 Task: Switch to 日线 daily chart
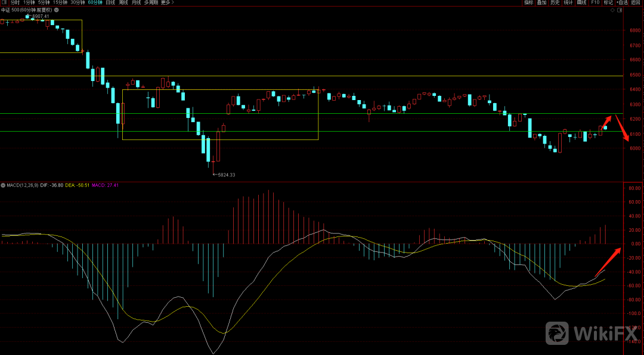coord(110,3)
